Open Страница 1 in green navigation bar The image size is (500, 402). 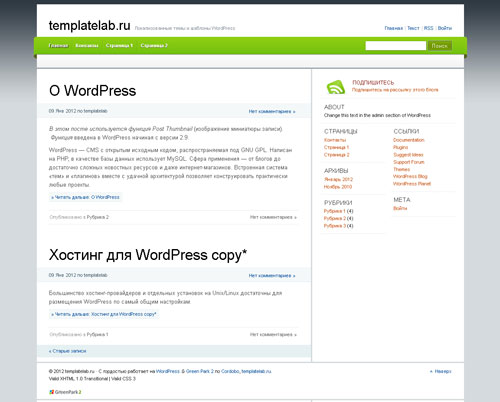tap(119, 45)
